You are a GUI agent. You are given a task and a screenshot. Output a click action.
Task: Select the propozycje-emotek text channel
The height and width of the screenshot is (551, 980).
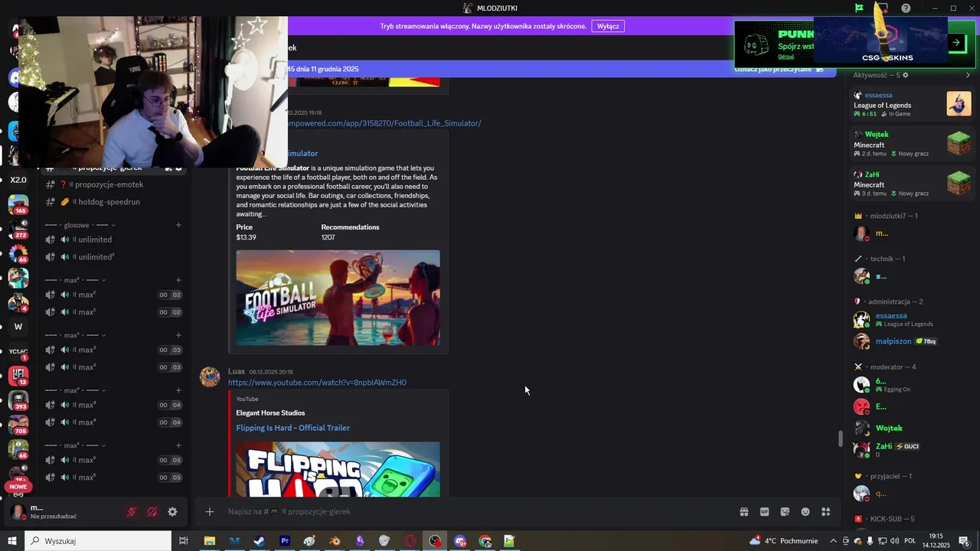[x=114, y=184]
